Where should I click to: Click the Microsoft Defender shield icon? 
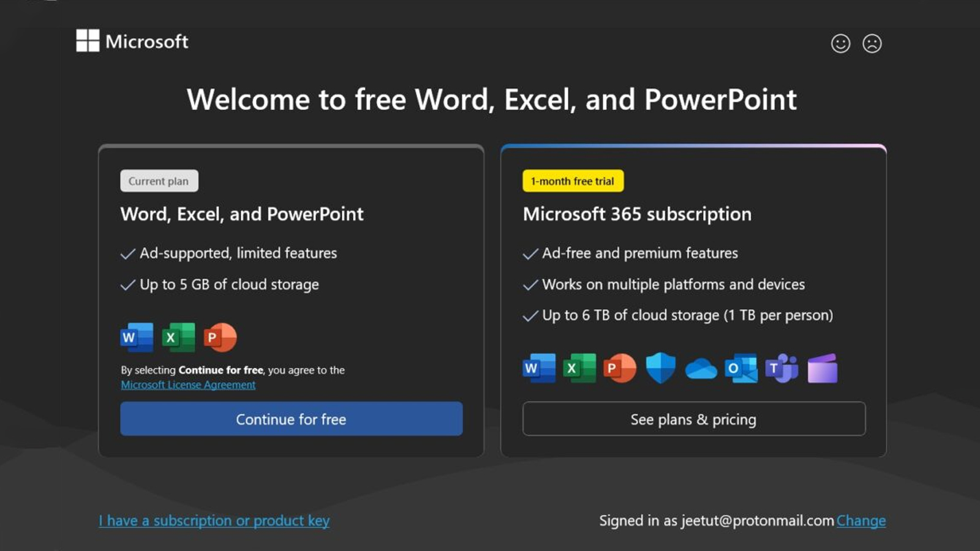tap(660, 368)
